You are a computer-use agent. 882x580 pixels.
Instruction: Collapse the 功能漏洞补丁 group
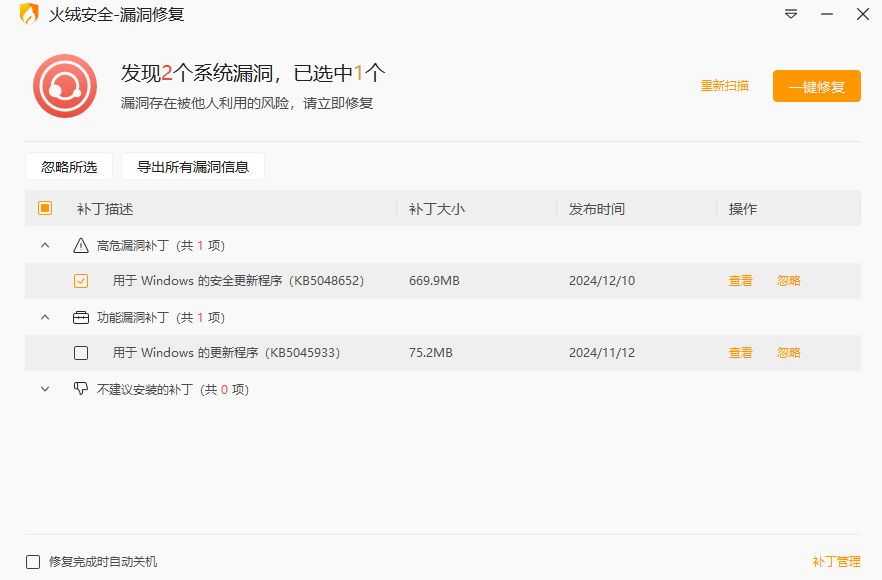(44, 317)
